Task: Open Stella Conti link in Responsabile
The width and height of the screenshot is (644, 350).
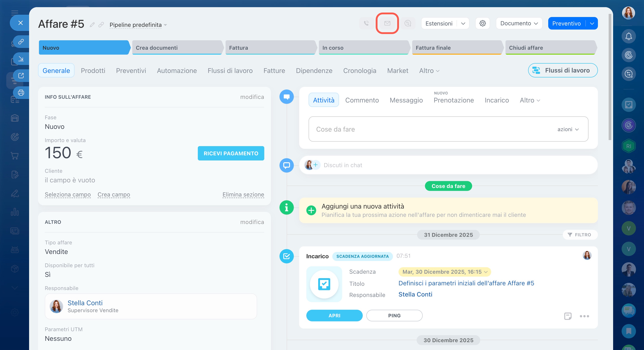Action: tap(85, 303)
